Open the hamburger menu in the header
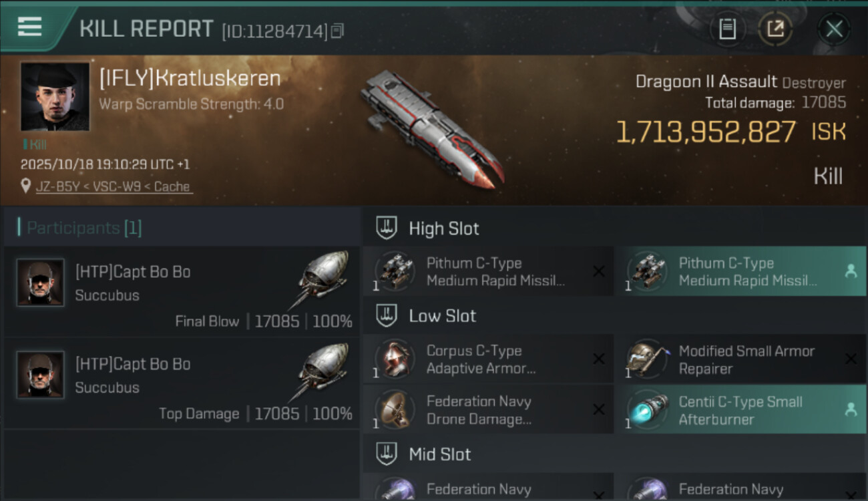The image size is (868, 501). coord(30,27)
